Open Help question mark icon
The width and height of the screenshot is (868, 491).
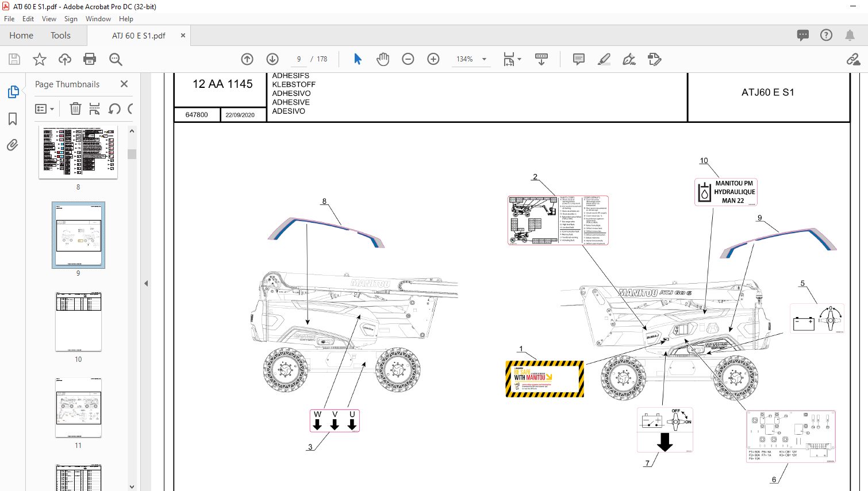826,35
